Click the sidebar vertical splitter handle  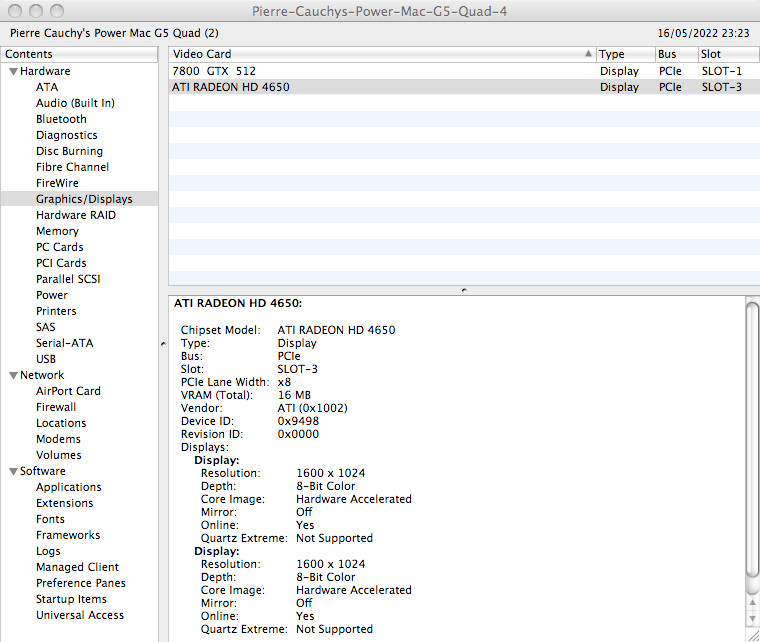click(x=163, y=344)
